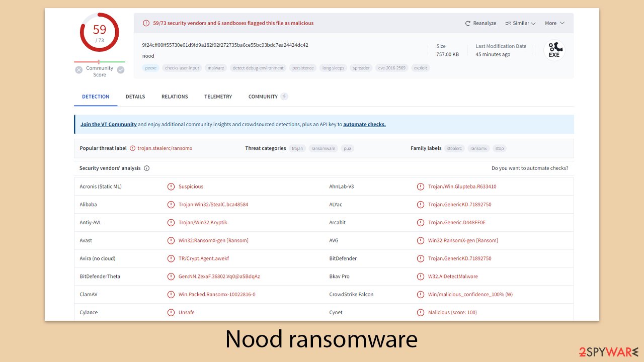Click the automate checks link

pos(364,124)
